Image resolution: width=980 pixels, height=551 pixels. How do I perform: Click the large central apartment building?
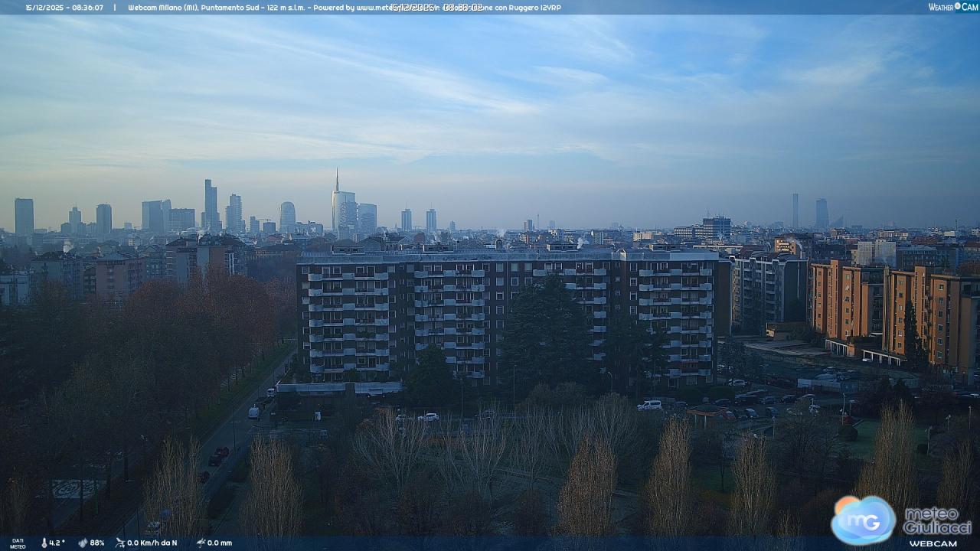point(505,314)
